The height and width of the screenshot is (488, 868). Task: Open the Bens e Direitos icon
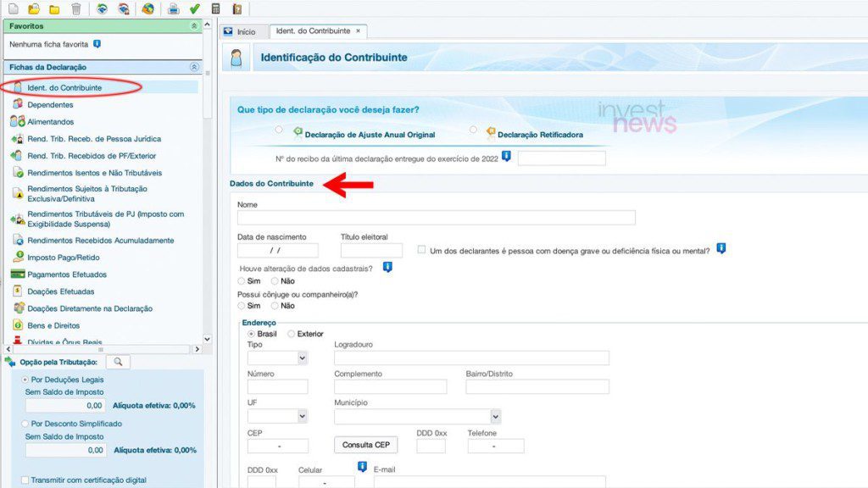point(18,324)
